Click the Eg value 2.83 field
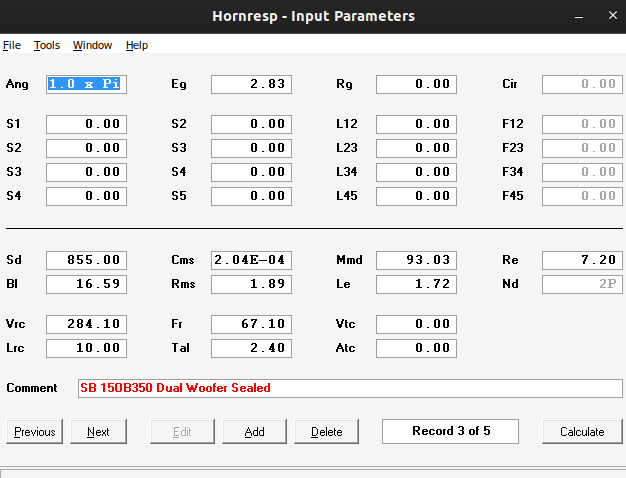 pos(252,84)
